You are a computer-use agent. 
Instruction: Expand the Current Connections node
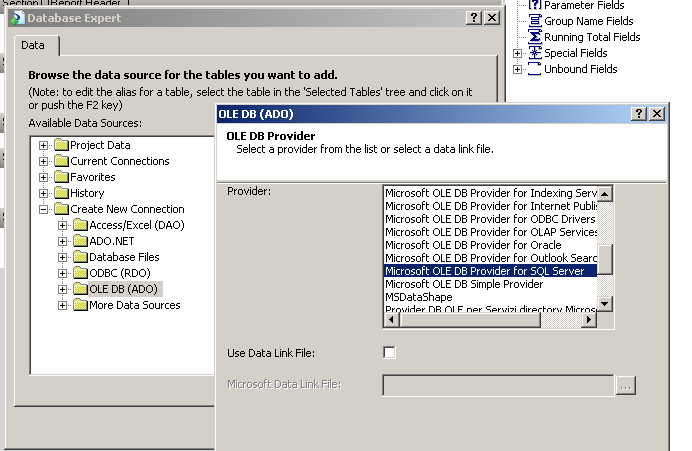pyautogui.click(x=43, y=161)
